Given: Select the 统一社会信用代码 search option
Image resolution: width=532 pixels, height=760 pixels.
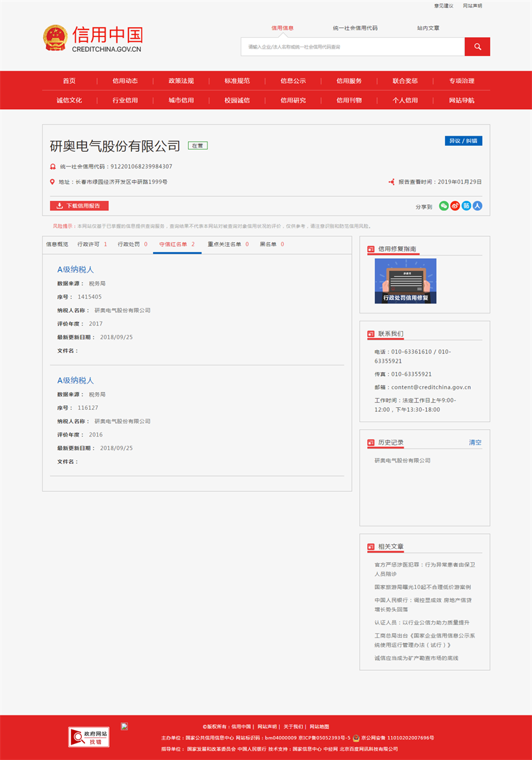Looking at the screenshot, I should point(355,28).
